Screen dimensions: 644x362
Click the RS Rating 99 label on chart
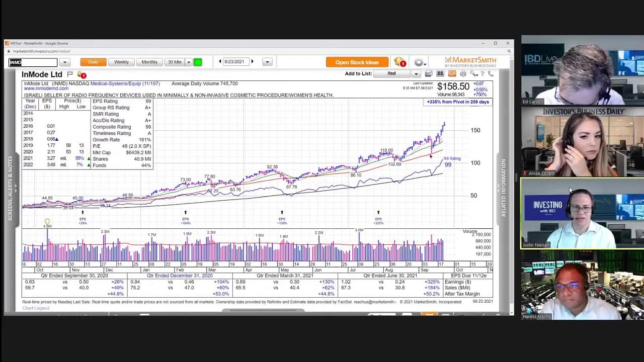coord(451,162)
